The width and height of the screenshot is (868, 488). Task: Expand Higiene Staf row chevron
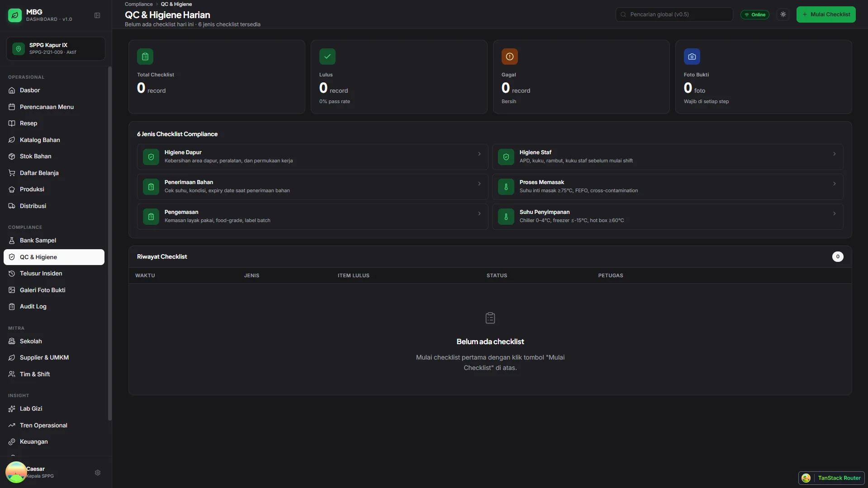tap(835, 154)
